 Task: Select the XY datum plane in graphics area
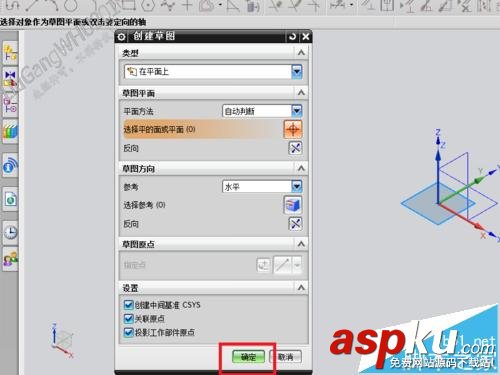click(437, 204)
